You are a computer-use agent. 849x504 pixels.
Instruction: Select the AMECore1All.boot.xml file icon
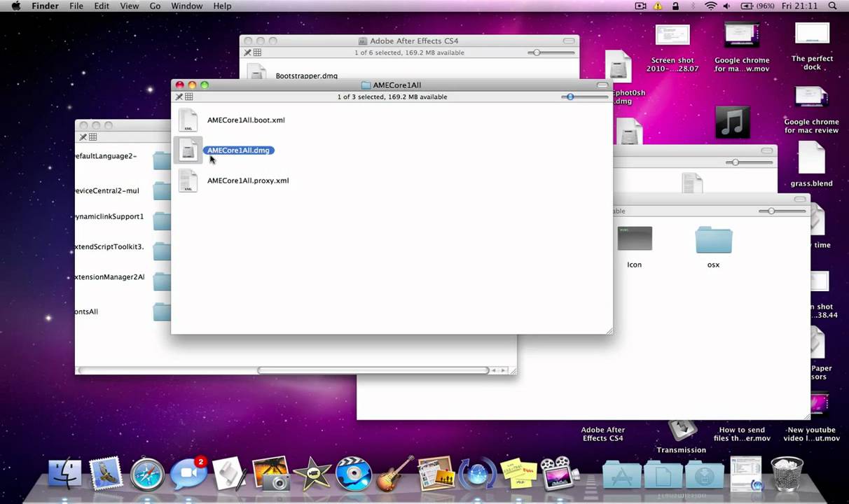point(188,120)
